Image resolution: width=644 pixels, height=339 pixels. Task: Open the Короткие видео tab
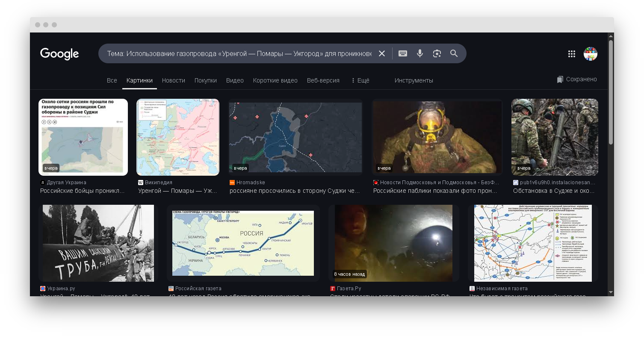pyautogui.click(x=275, y=80)
